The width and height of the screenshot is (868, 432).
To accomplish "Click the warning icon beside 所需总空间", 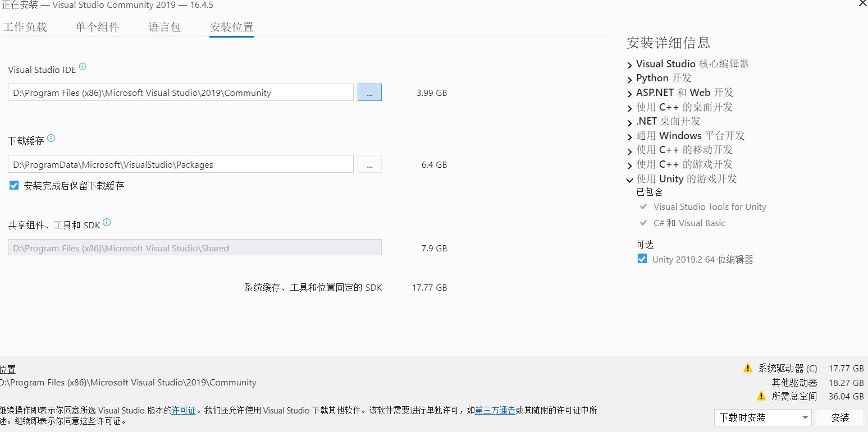I will (x=761, y=396).
